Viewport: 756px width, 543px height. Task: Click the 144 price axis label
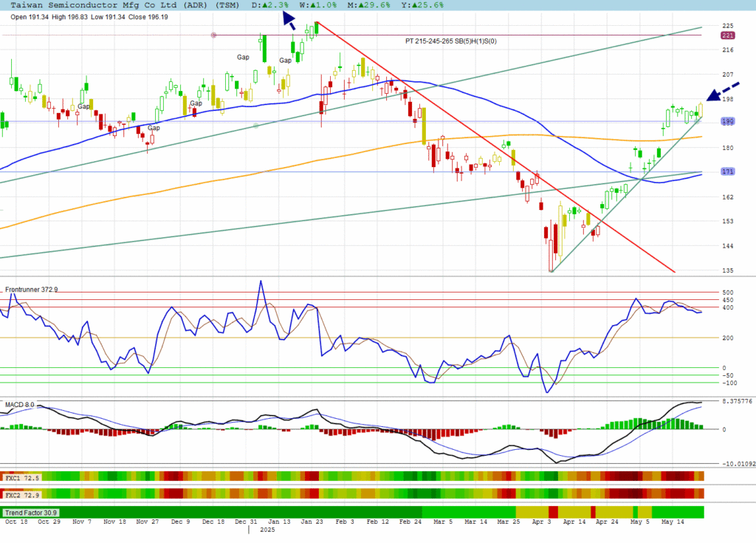[727, 246]
